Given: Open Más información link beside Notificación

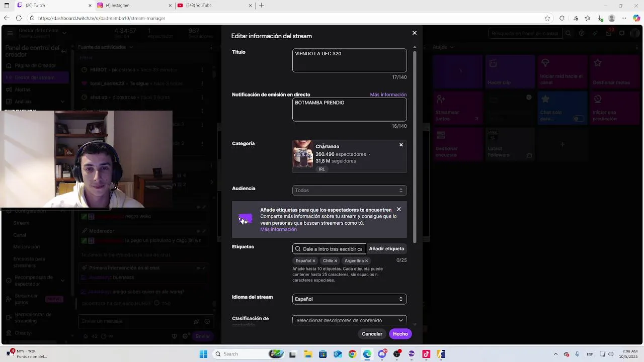Looking at the screenshot, I should 388,95.
